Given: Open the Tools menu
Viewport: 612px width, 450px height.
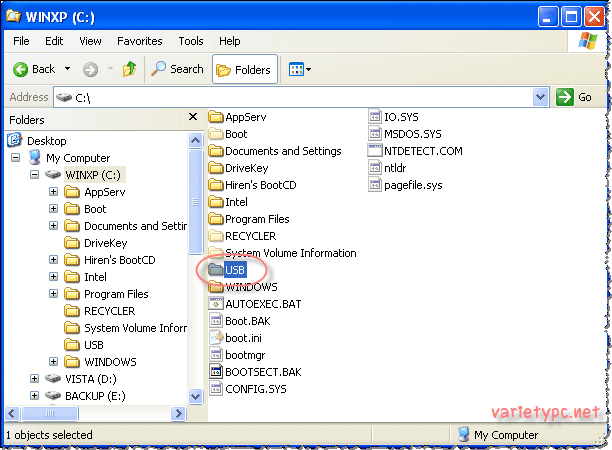Looking at the screenshot, I should (191, 41).
